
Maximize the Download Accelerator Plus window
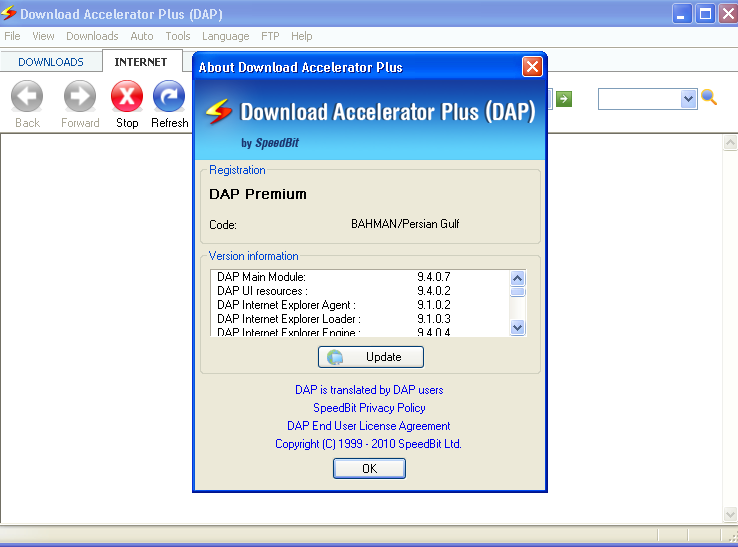coord(705,14)
